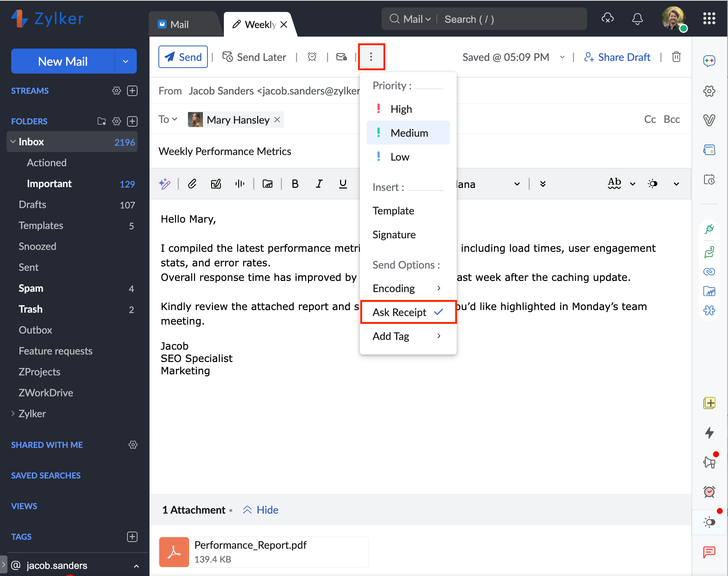Select Low priority
The width and height of the screenshot is (728, 576).
(408, 157)
